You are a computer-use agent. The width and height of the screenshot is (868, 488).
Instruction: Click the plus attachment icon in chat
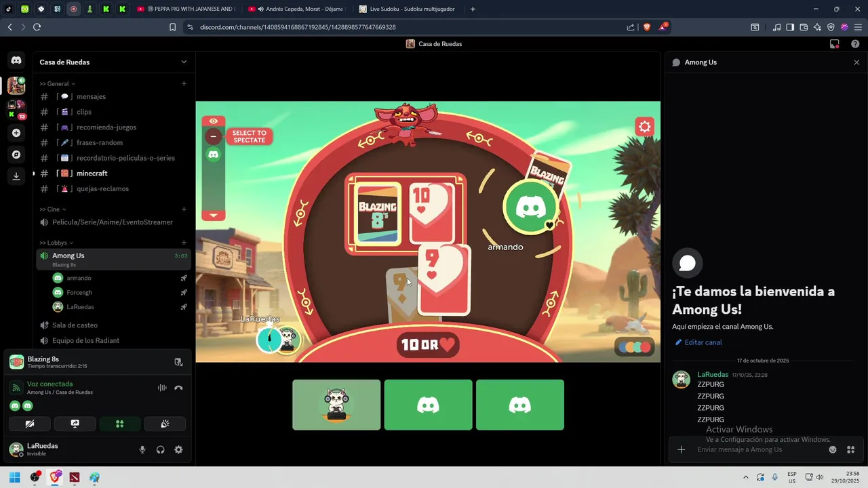pyautogui.click(x=682, y=449)
